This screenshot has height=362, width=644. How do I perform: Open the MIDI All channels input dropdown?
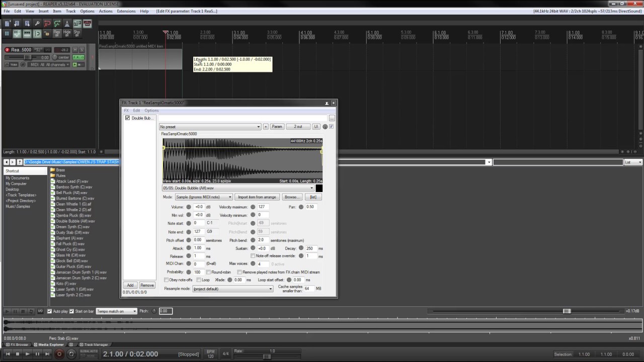point(49,65)
